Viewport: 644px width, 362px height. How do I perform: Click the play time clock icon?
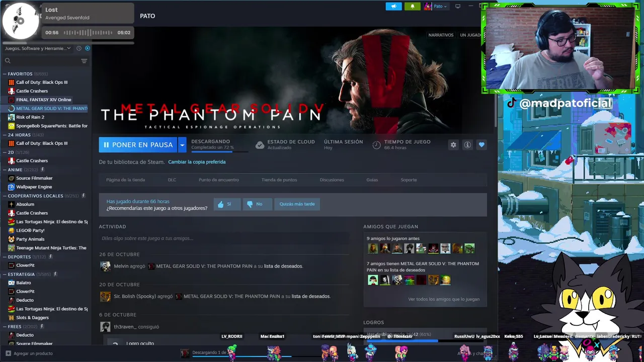[376, 145]
